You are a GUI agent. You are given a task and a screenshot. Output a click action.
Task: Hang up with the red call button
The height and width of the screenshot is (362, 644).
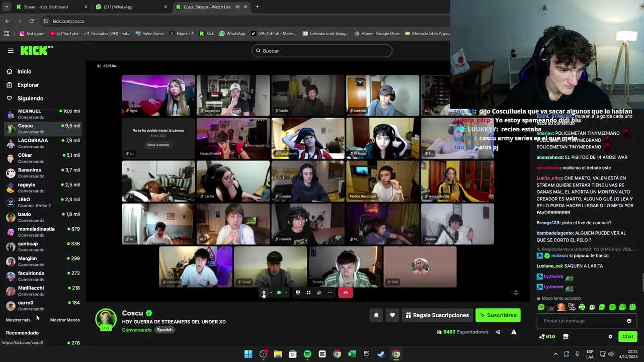pyautogui.click(x=345, y=293)
